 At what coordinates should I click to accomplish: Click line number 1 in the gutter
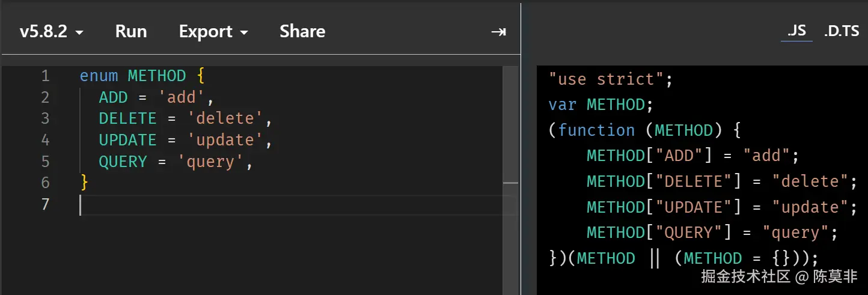tap(46, 76)
